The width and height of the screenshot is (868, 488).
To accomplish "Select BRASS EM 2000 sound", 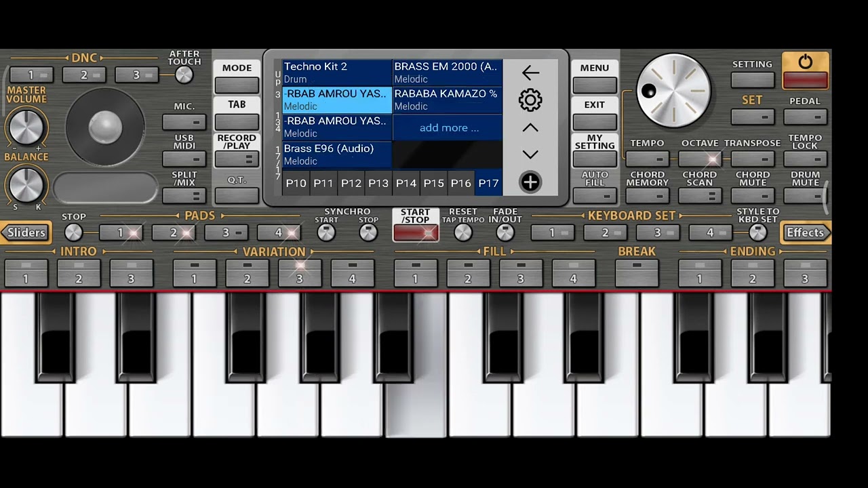I will click(448, 73).
